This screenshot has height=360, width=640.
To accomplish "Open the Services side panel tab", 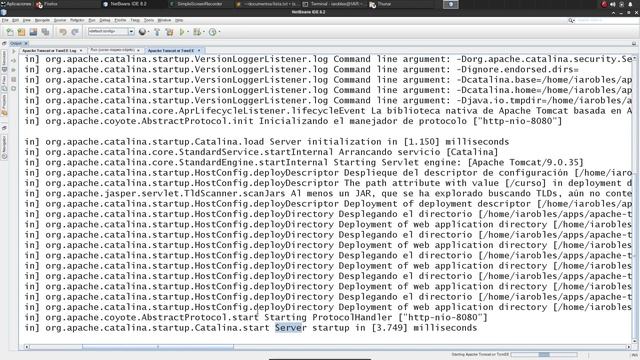I will click(x=4, y=60).
